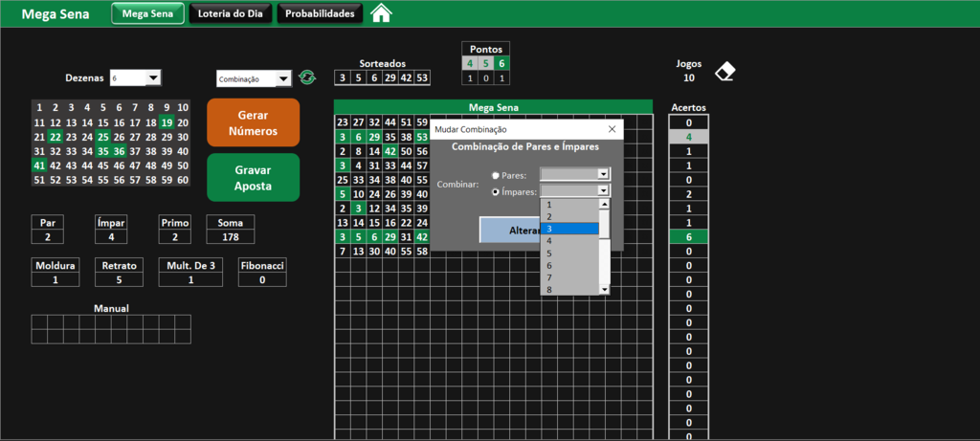Close the Mudar Combinação dialog

pyautogui.click(x=612, y=129)
